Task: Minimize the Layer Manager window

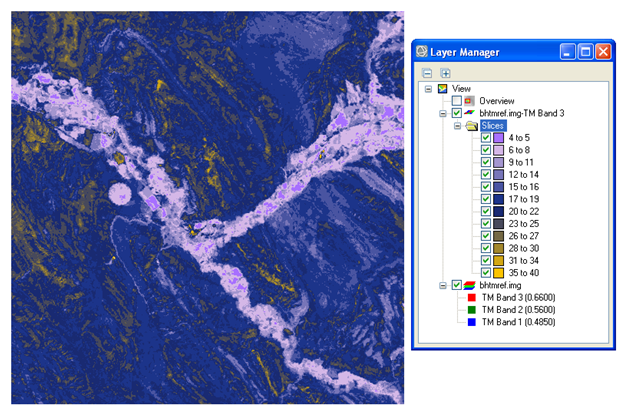Action: point(567,52)
